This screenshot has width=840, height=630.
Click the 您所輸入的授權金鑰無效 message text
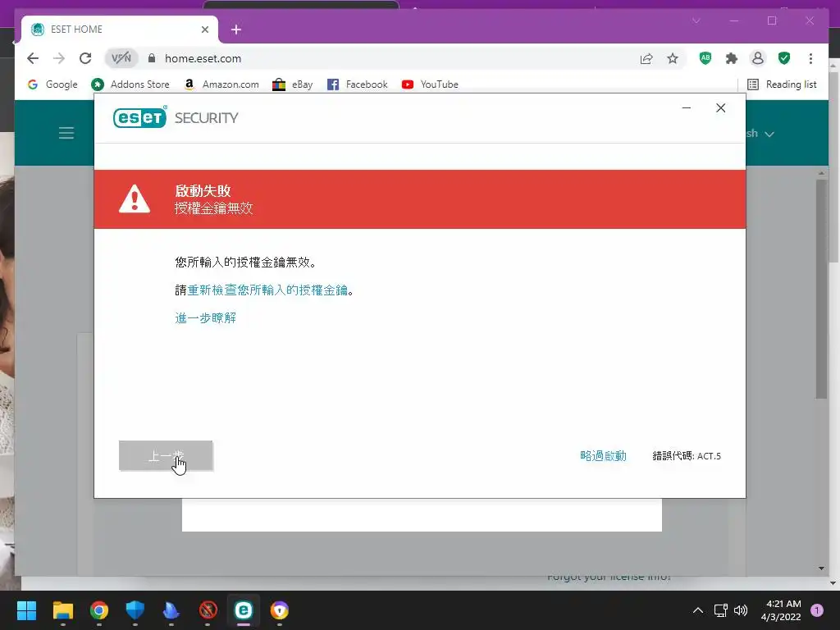[245, 262]
